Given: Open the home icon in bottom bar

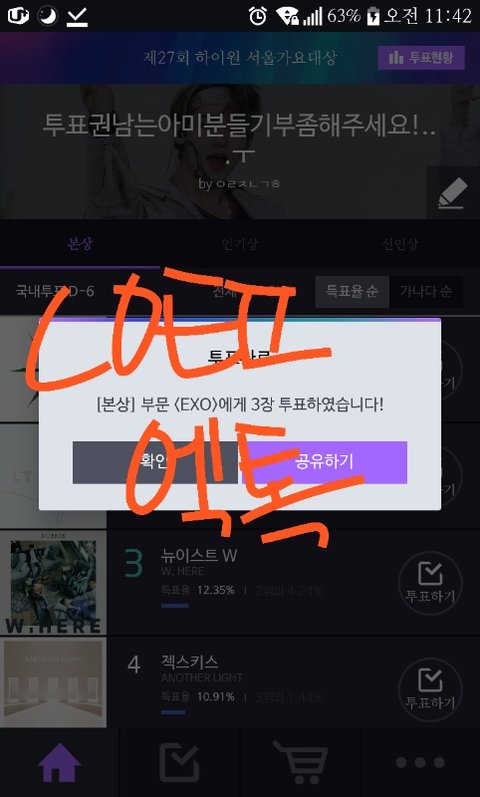Looking at the screenshot, I should 59,762.
